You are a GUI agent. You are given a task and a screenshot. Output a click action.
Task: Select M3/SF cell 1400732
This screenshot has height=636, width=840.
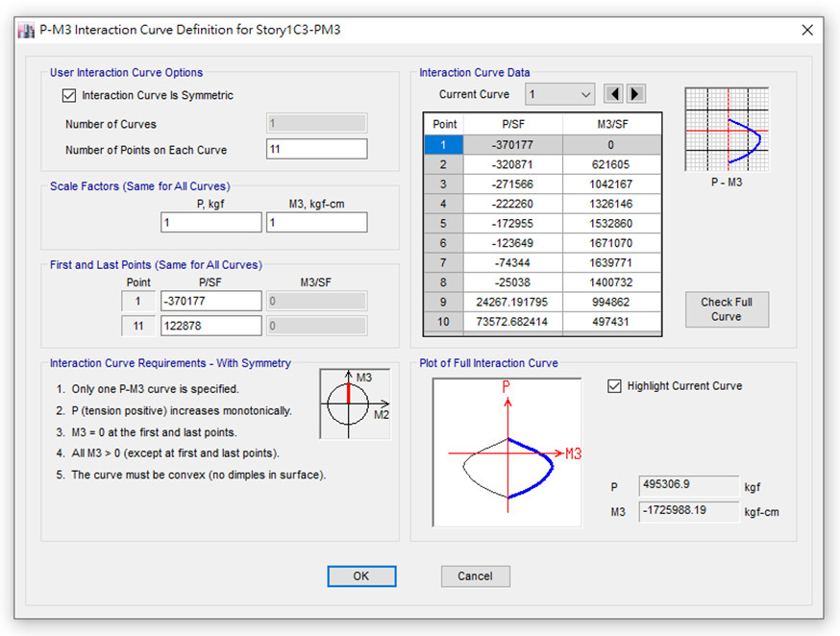click(611, 282)
